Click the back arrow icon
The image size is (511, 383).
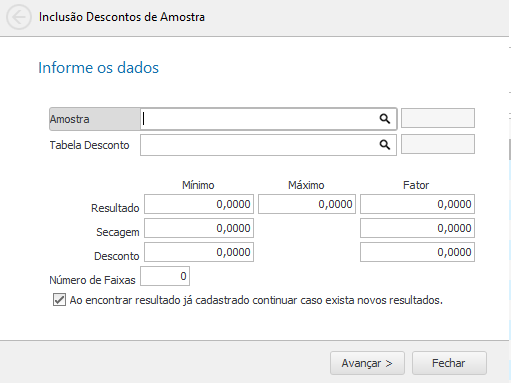click(19, 17)
